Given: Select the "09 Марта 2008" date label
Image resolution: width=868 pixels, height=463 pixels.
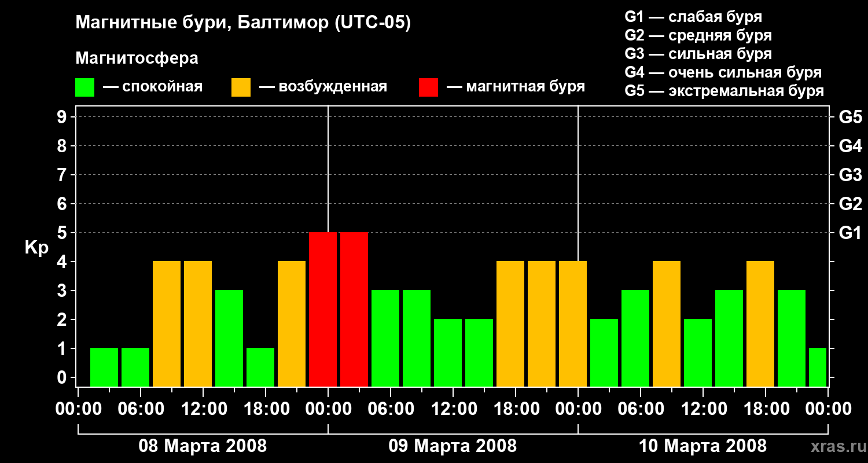Looking at the screenshot, I should (x=453, y=446).
